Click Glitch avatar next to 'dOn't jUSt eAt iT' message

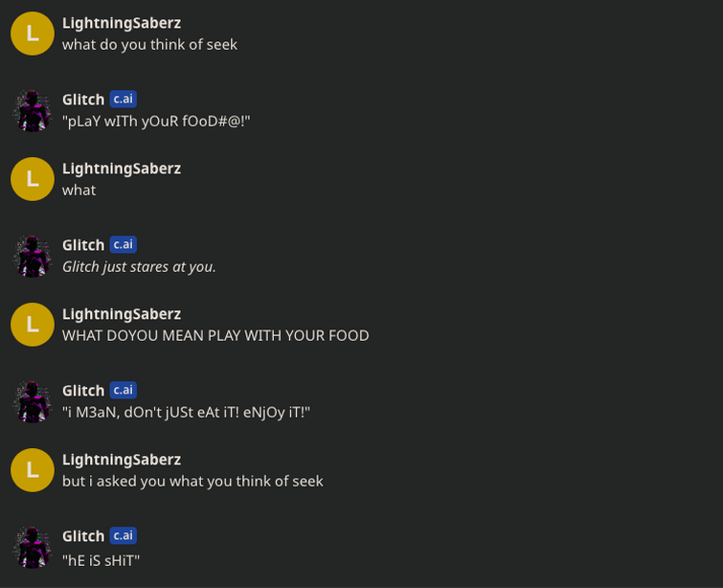(x=33, y=402)
